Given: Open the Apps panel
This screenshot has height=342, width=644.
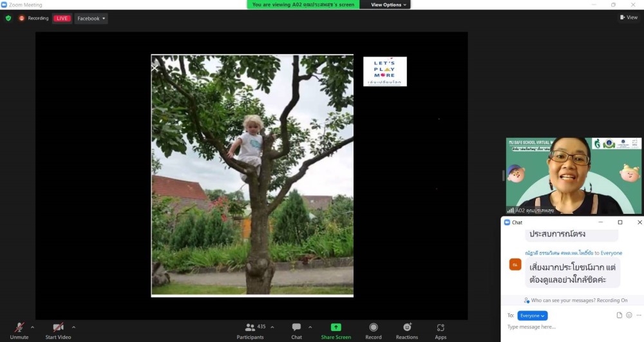Looking at the screenshot, I should tap(440, 328).
